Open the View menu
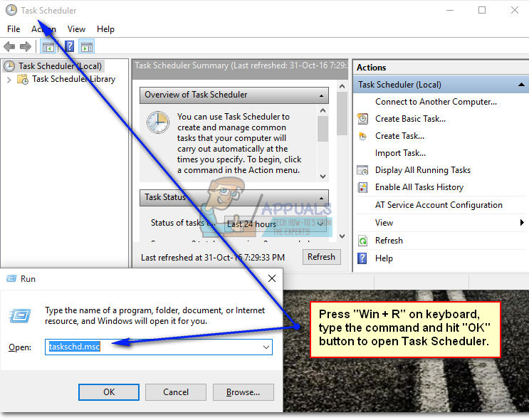The height and width of the screenshot is (420, 529). 76,29
